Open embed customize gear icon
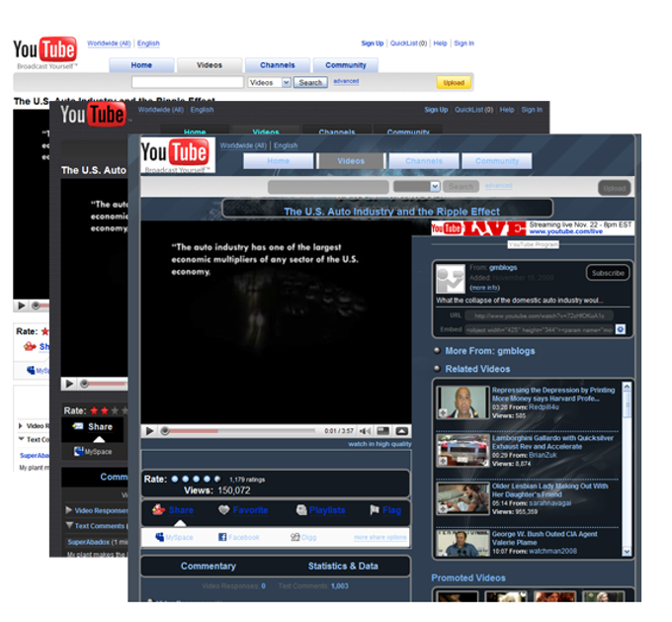 point(620,329)
